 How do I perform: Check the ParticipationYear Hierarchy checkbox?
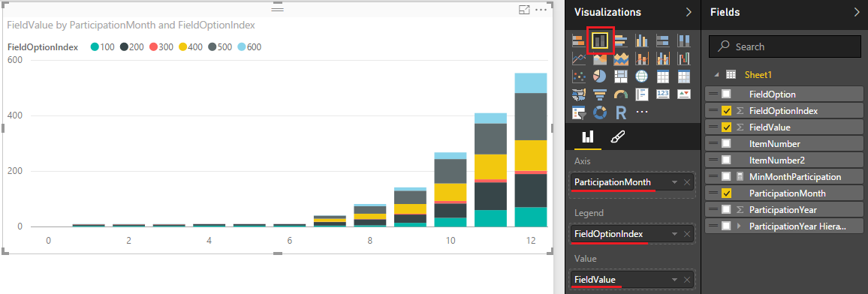click(x=726, y=226)
